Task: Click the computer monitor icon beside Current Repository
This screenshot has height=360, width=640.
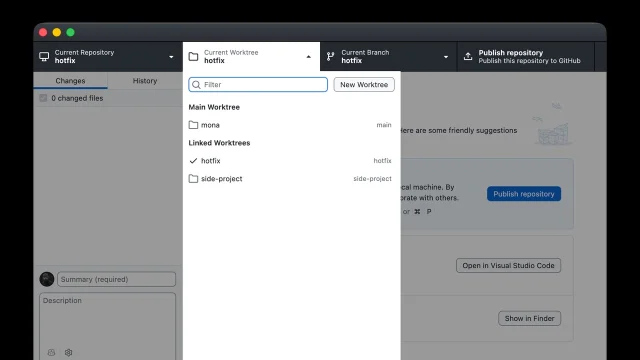Action: pos(44,56)
